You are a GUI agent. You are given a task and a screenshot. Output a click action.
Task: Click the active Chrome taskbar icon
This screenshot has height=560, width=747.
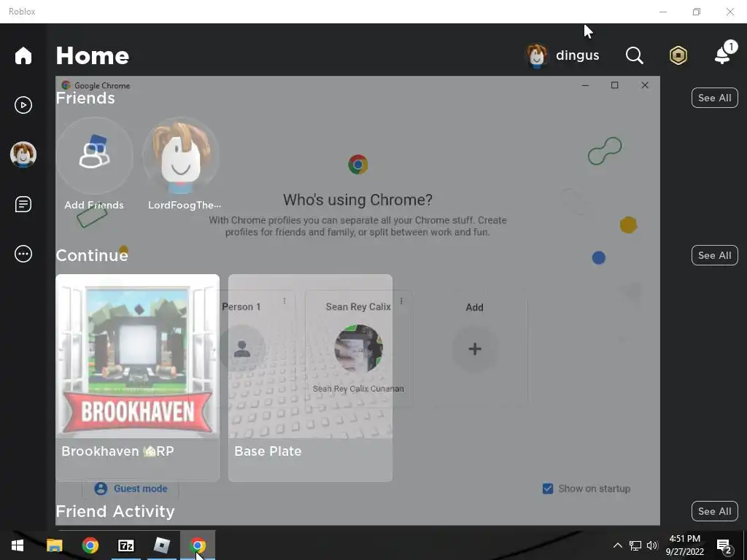(x=198, y=545)
